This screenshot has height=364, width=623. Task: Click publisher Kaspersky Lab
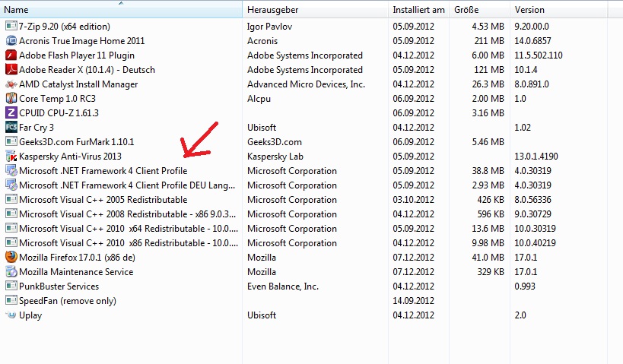coord(275,157)
